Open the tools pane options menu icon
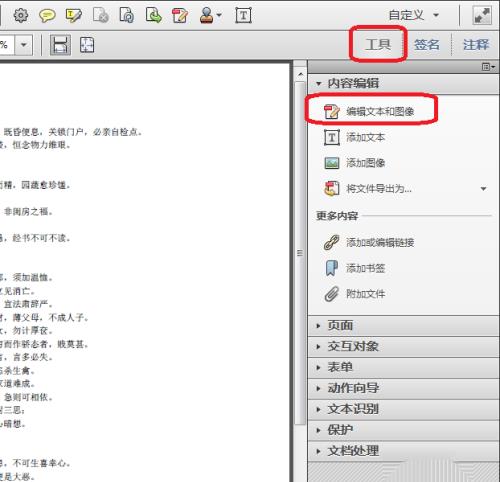This screenshot has width=500, height=482. tap(488, 67)
